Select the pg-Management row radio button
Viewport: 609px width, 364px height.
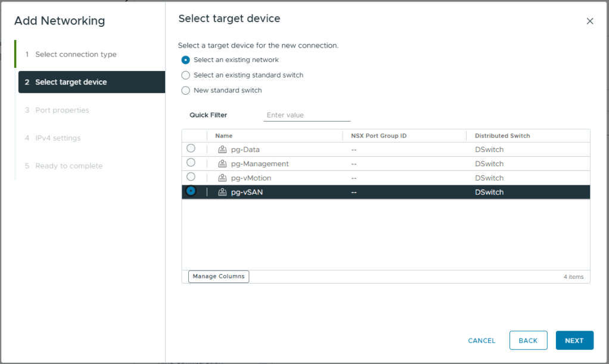click(x=191, y=163)
